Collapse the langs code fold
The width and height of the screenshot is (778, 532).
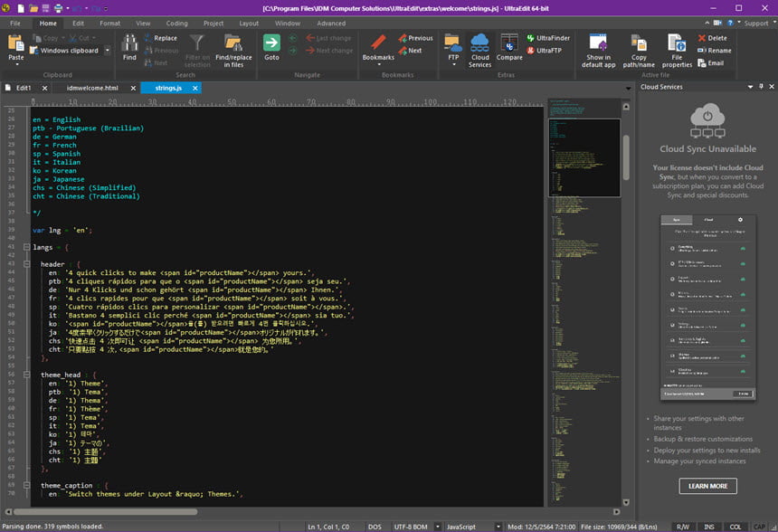[x=27, y=247]
